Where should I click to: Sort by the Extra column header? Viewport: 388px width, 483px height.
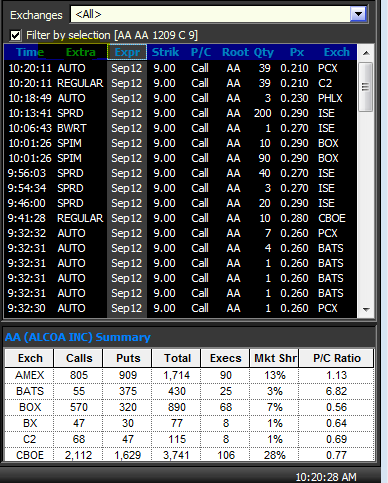point(81,52)
